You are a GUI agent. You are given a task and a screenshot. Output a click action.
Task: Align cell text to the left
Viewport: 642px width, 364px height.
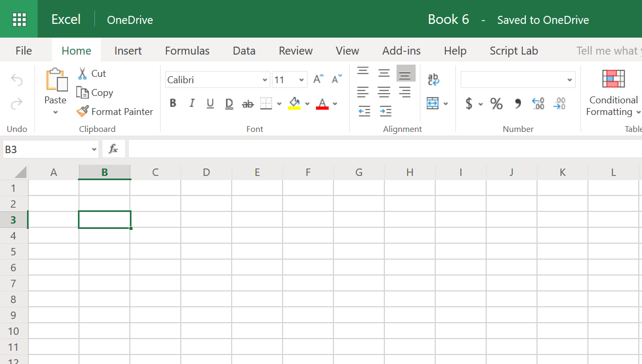tap(363, 92)
